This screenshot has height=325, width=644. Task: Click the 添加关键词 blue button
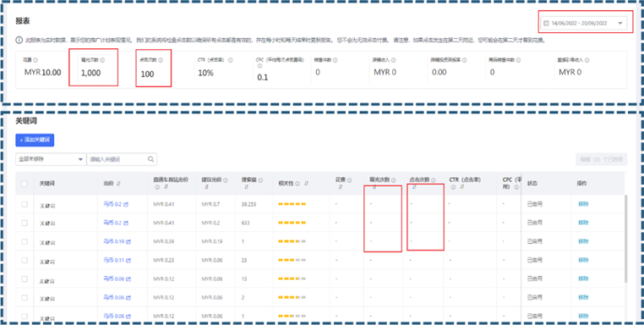point(35,140)
